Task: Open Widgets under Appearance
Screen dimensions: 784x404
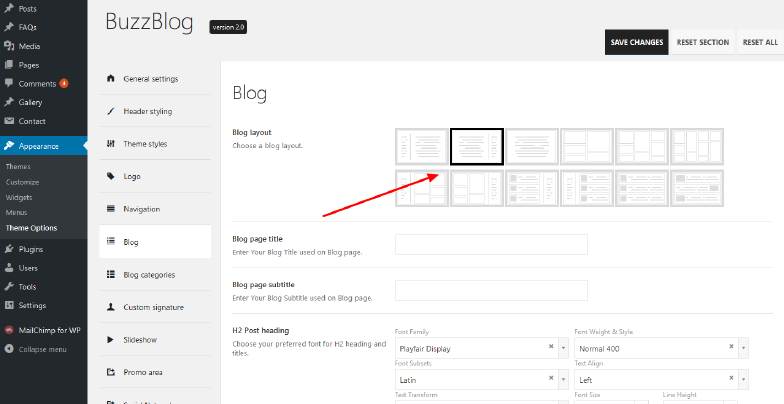Action: (19, 198)
